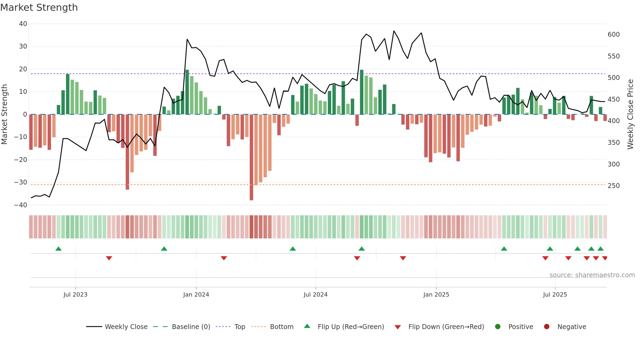644x362 pixels.
Task: Click the source: sharemaestro.com text
Action: click(x=592, y=275)
